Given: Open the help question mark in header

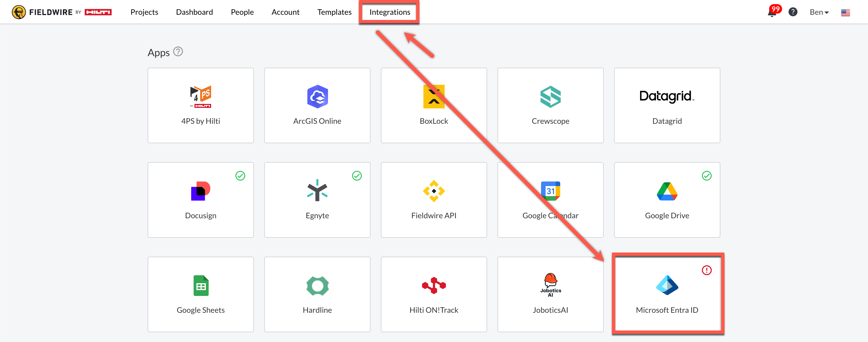Looking at the screenshot, I should coord(793,12).
